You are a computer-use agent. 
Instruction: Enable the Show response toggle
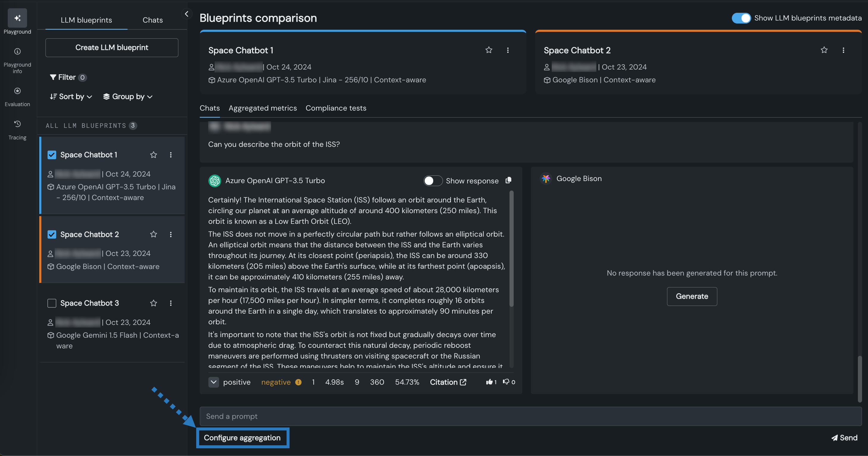[x=433, y=181]
